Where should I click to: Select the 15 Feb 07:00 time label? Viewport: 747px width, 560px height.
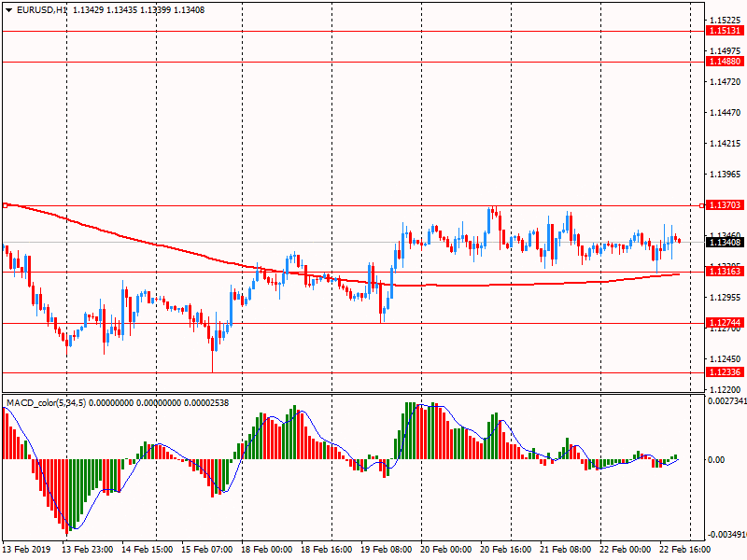tap(207, 551)
